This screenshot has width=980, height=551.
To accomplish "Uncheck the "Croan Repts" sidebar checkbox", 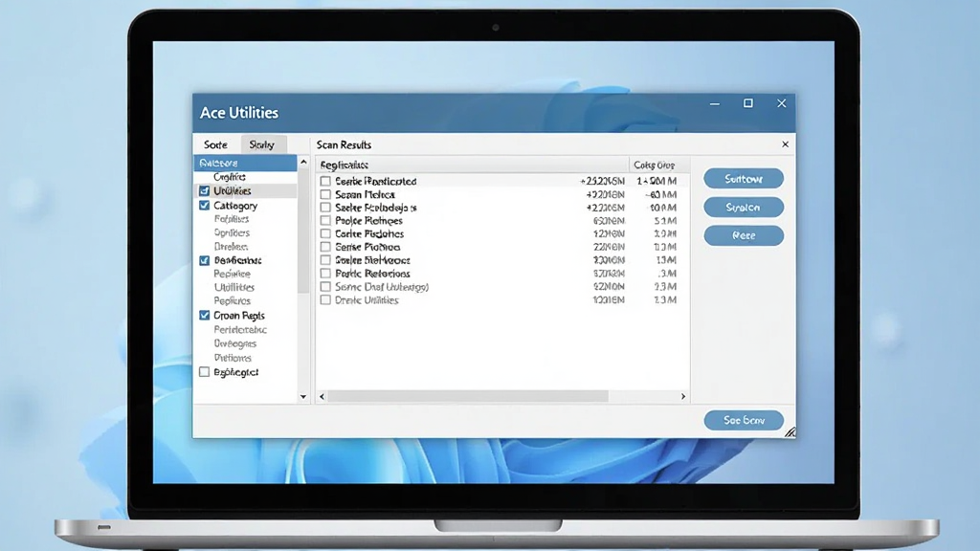I will pos(205,316).
